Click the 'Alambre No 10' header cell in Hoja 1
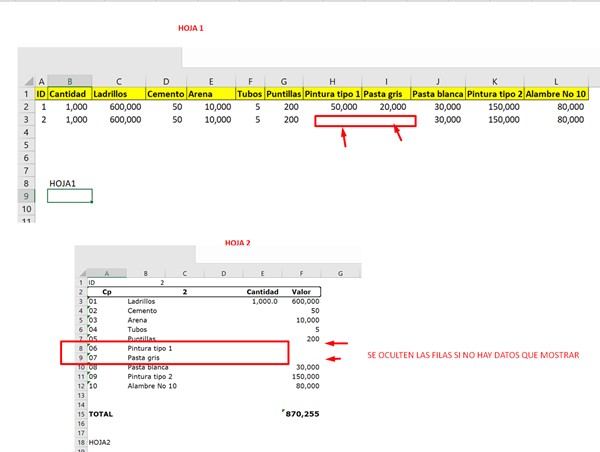600x452 pixels. (x=556, y=94)
